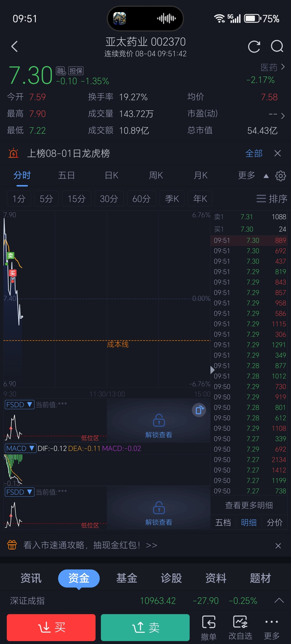Tap 查看更多明细 link
This screenshot has height=644, width=291.
pyautogui.click(x=249, y=506)
